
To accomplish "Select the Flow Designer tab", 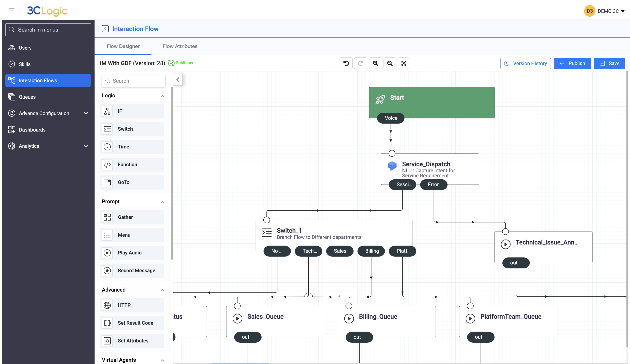I will [123, 46].
